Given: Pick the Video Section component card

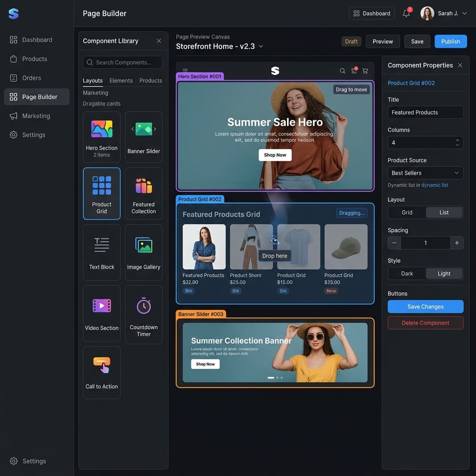Looking at the screenshot, I should [x=102, y=314].
